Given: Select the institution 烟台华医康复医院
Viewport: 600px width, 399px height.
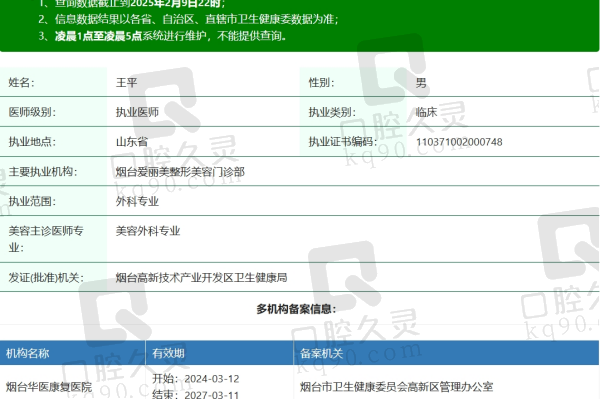Looking at the screenshot, I should tap(49, 387).
